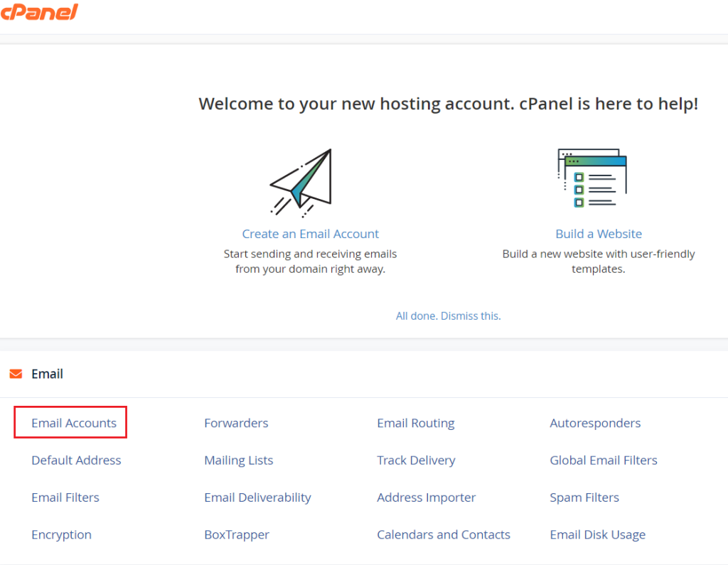Viewport: 728px width, 565px height.
Task: Open the Build a Website link
Action: pyautogui.click(x=599, y=234)
